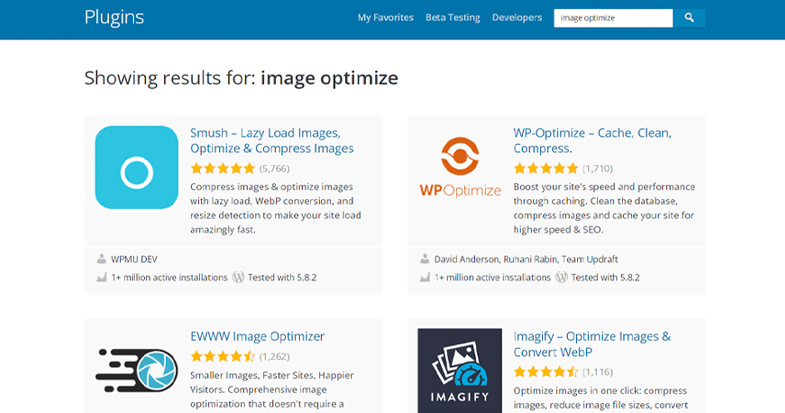Click WordPress logo icon in Smush card
This screenshot has height=413, width=785.
point(238,277)
